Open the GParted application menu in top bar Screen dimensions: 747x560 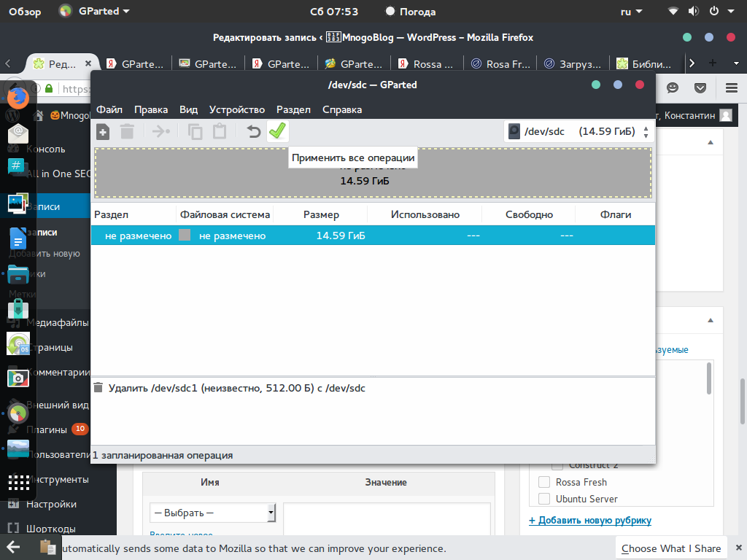pyautogui.click(x=94, y=12)
